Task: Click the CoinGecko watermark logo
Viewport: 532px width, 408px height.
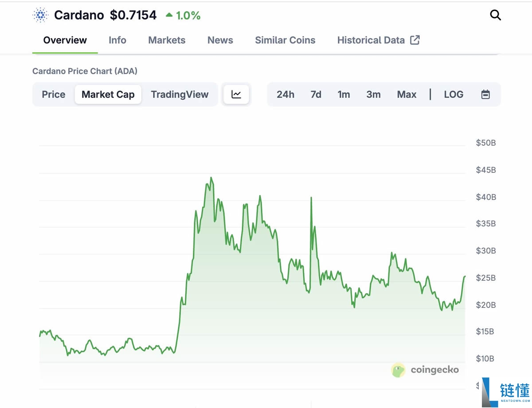Action: tap(398, 370)
